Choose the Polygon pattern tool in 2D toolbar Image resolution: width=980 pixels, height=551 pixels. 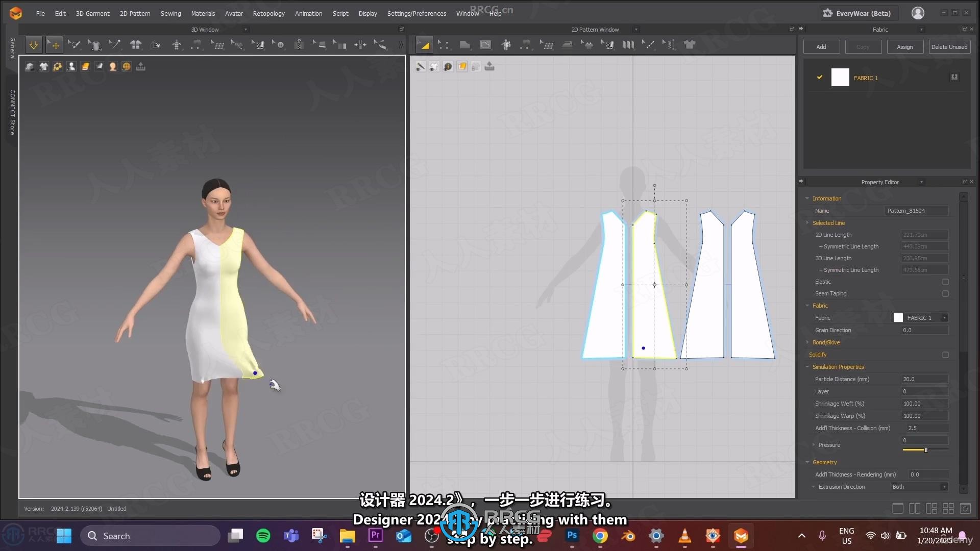click(464, 45)
